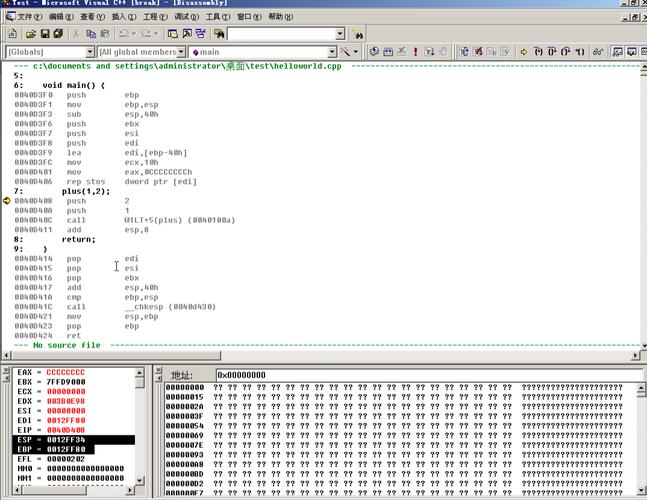Image resolution: width=647 pixels, height=500 pixels.
Task: Click the registers pane scroll-down arrow
Action: (x=139, y=481)
